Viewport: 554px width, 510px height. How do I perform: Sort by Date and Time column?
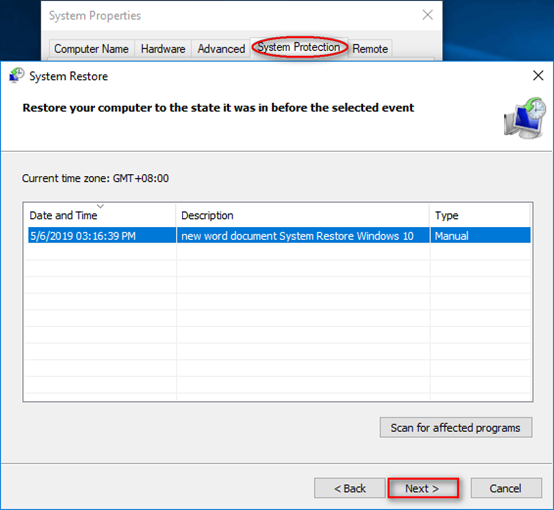point(100,215)
